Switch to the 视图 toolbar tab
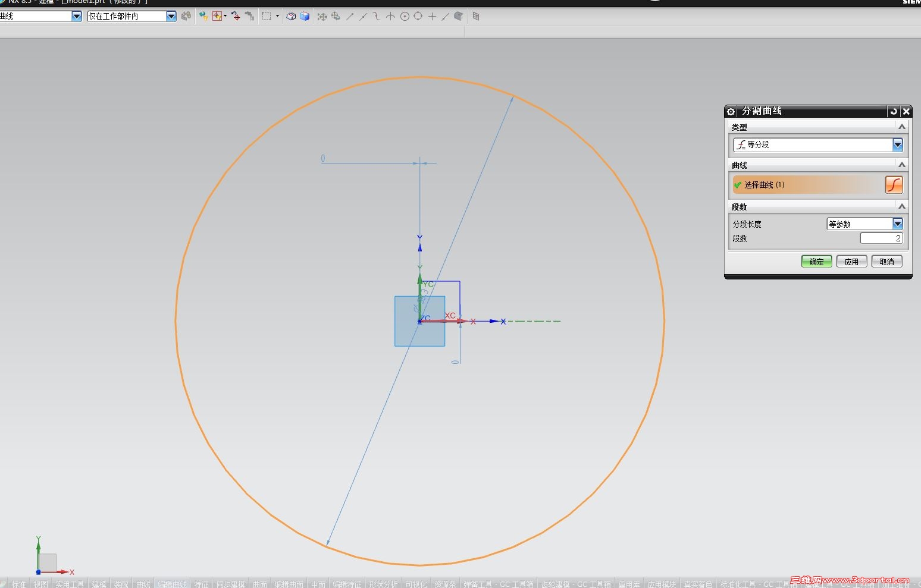 [x=41, y=584]
